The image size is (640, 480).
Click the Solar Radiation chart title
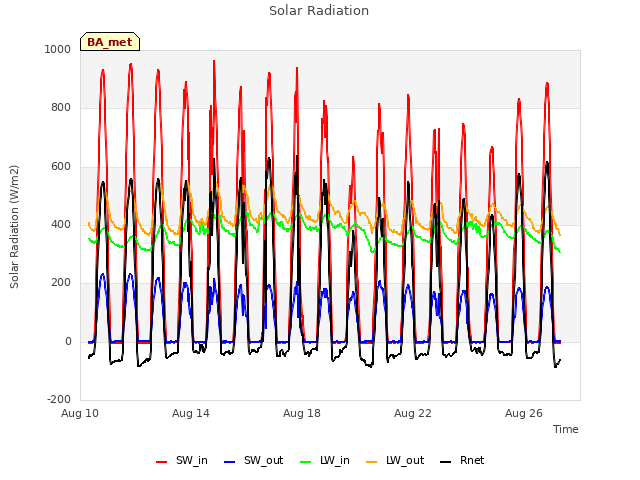(x=319, y=11)
